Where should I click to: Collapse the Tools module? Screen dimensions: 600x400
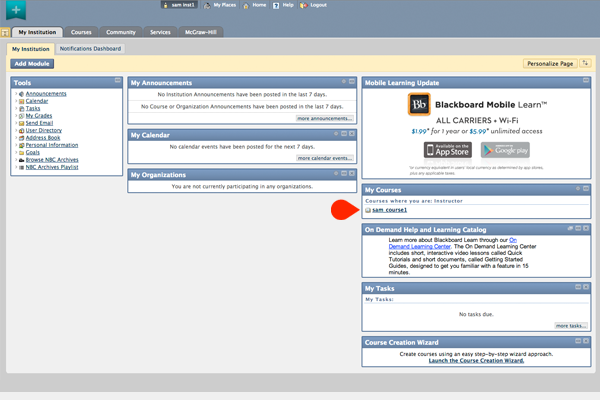[117, 80]
